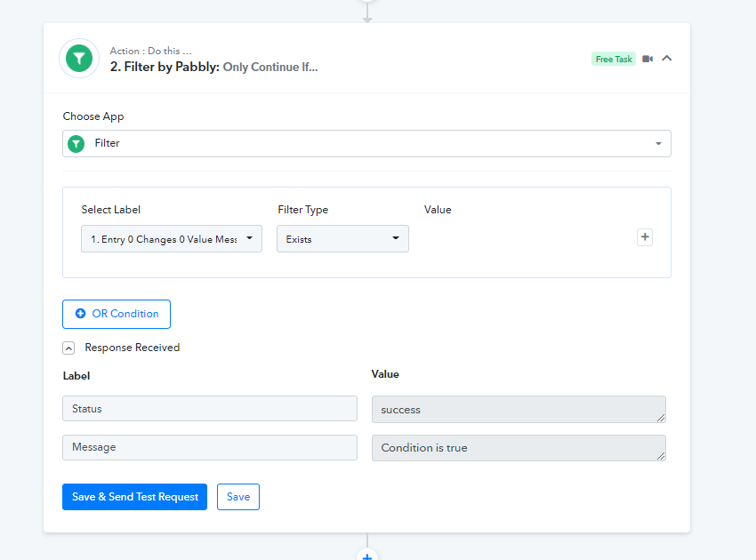Add next step with bottom plus icon
The width and height of the screenshot is (756, 560).
367,556
